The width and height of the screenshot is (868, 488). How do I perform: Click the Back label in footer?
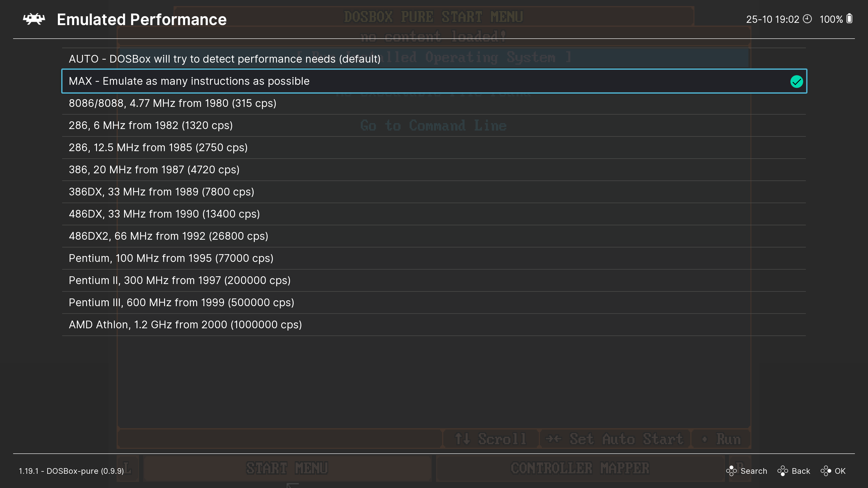(x=801, y=471)
